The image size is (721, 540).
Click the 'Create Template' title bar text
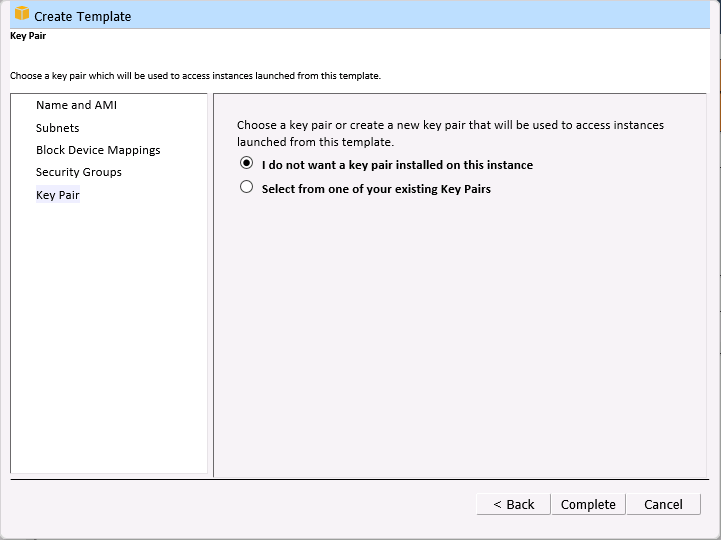pos(83,16)
